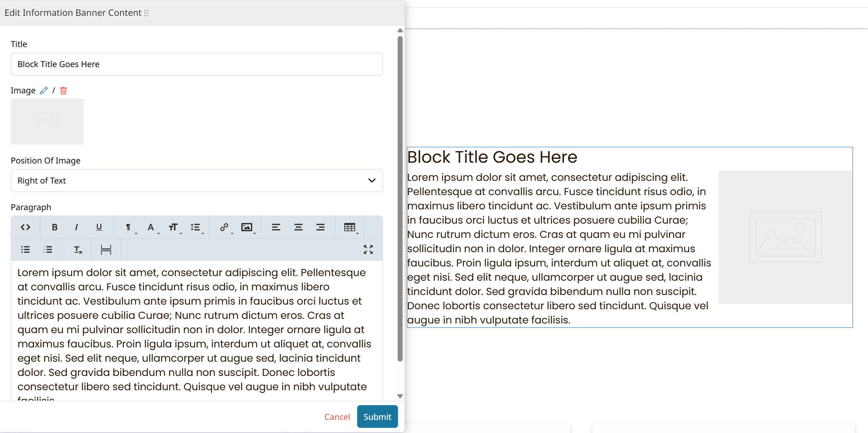Align text to center
Viewport: 868px width, 433px height.
tap(298, 227)
